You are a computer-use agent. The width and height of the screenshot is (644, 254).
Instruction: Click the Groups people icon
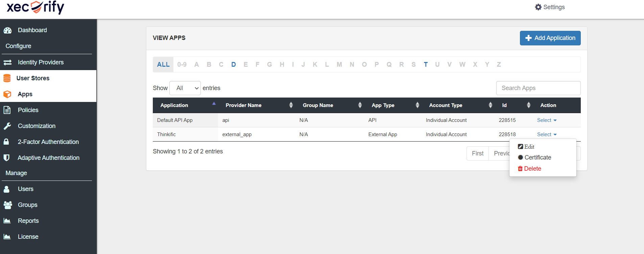point(8,205)
